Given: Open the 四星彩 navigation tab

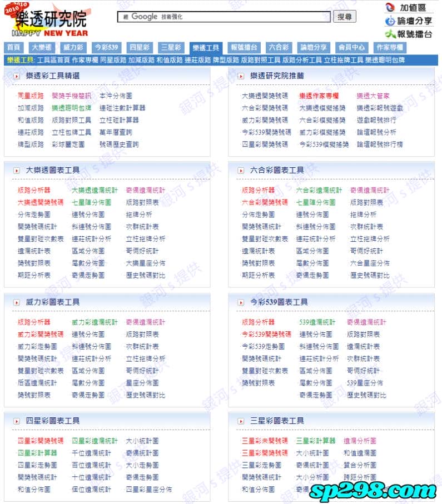Looking at the screenshot, I should pos(140,48).
